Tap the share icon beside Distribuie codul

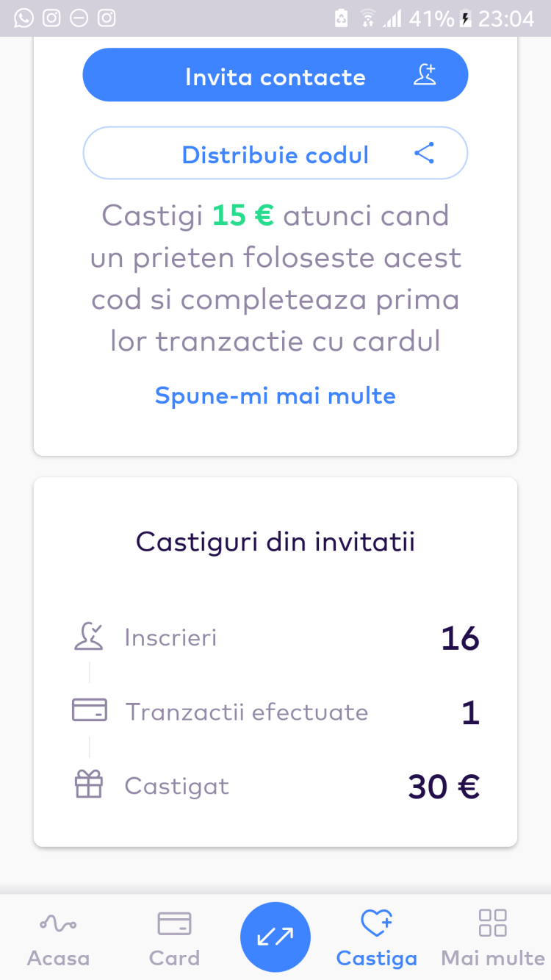point(425,154)
